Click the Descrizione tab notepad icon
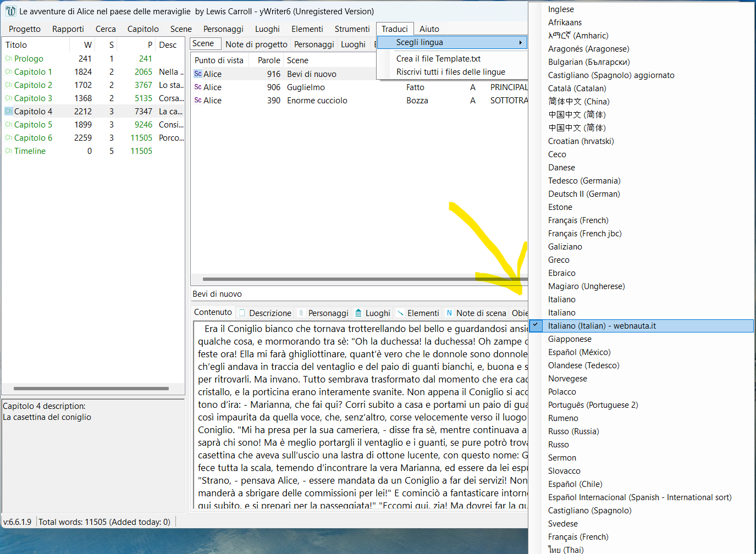The height and width of the screenshot is (554, 756). [242, 313]
